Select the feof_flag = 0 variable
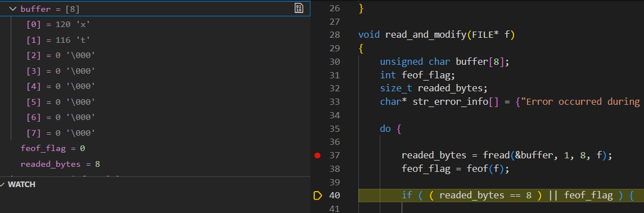The height and width of the screenshot is (213, 644). click(x=155, y=148)
